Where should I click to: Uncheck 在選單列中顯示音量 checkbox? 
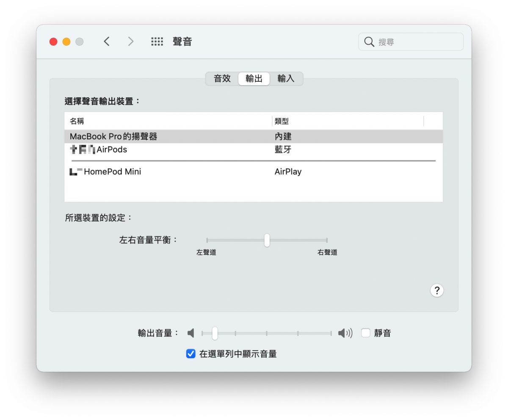click(x=190, y=354)
